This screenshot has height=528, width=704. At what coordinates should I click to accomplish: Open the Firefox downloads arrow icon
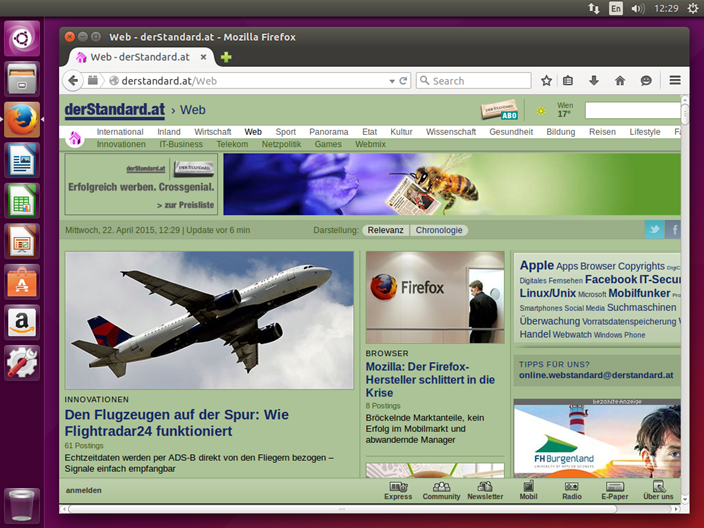[594, 81]
